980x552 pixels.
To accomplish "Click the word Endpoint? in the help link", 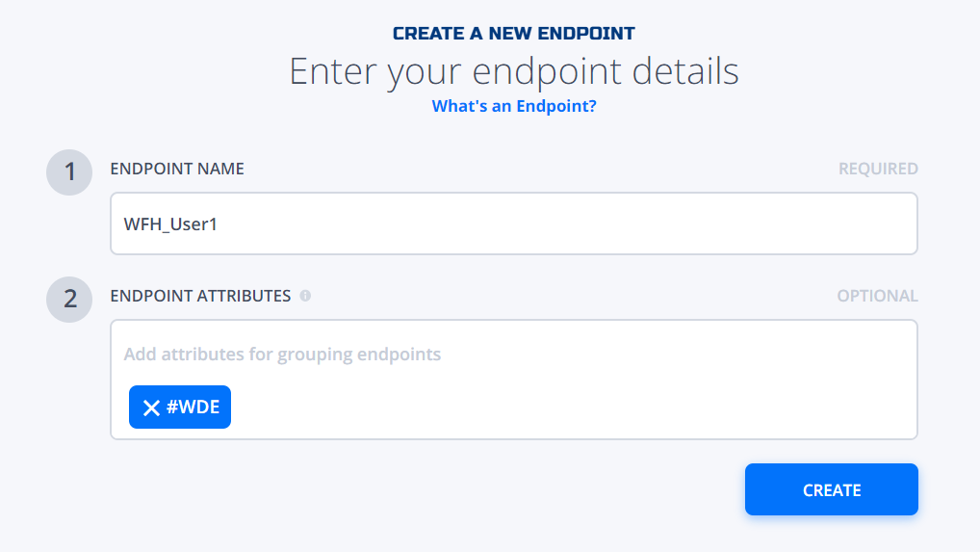I will point(556,106).
